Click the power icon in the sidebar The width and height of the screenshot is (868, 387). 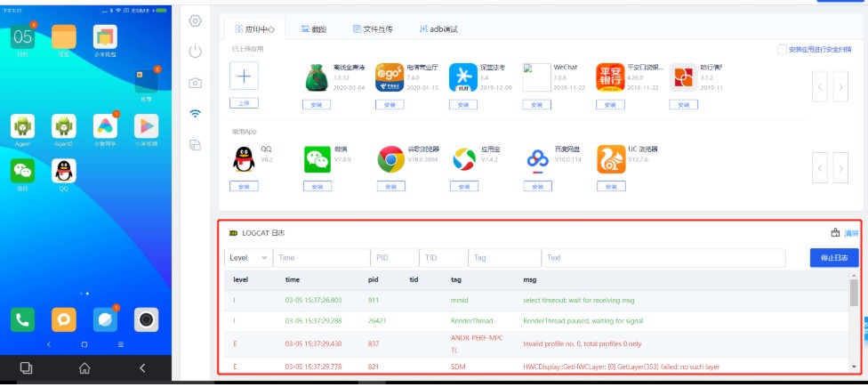click(195, 52)
